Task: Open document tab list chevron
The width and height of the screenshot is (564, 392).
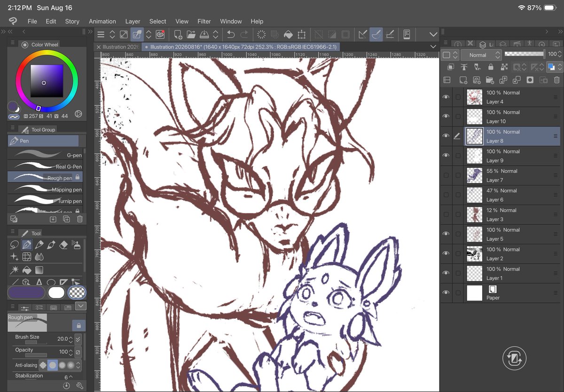Action: (x=433, y=47)
